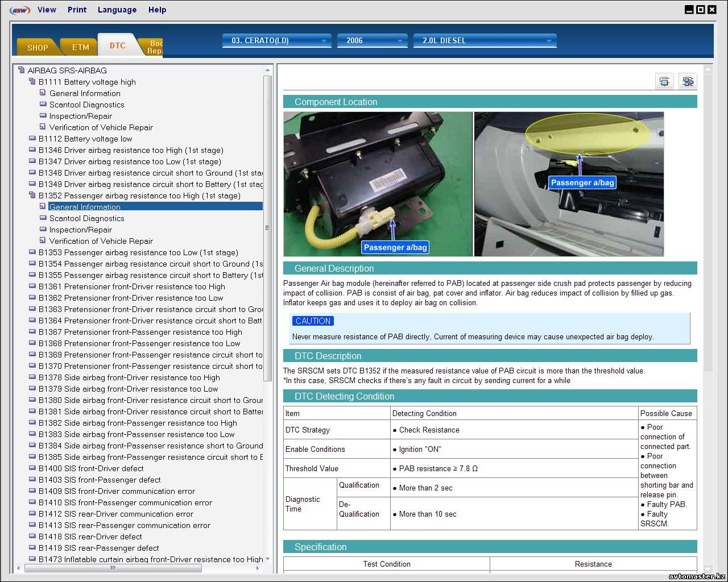Click book icon next to AIRBAG SRS-AIRBAG
Image resolution: width=728 pixels, height=582 pixels.
pos(21,70)
